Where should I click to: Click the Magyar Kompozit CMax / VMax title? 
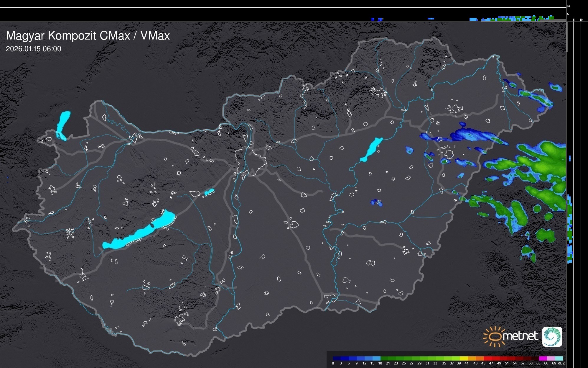point(88,36)
